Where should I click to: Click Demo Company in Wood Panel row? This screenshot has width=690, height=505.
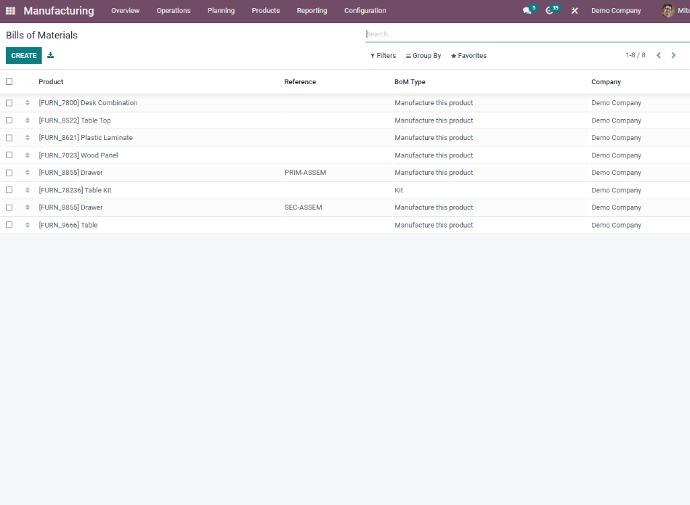click(x=616, y=156)
